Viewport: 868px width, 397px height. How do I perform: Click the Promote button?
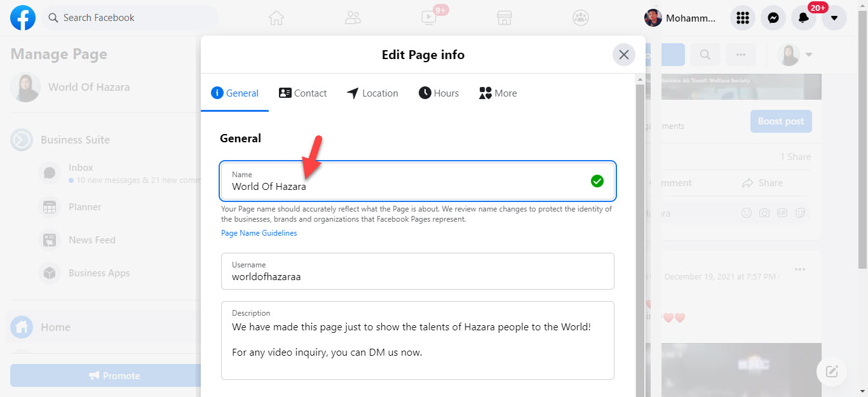tap(105, 375)
